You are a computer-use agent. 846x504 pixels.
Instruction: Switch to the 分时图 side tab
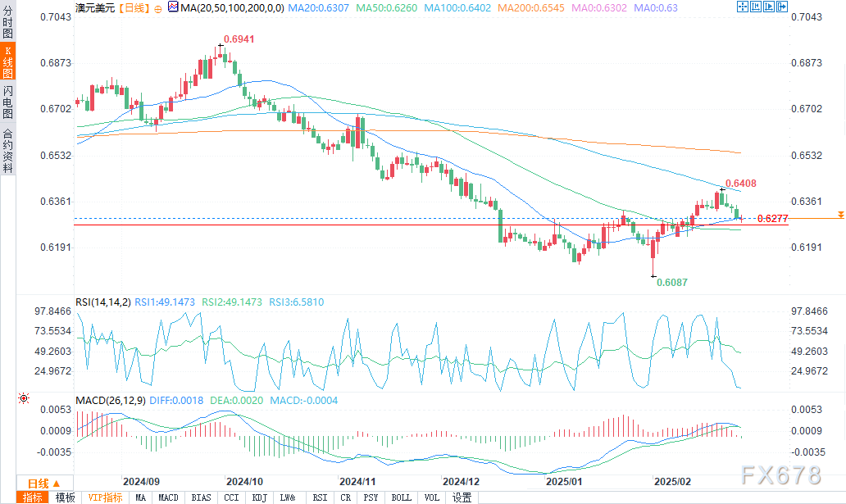pyautogui.click(x=7, y=24)
